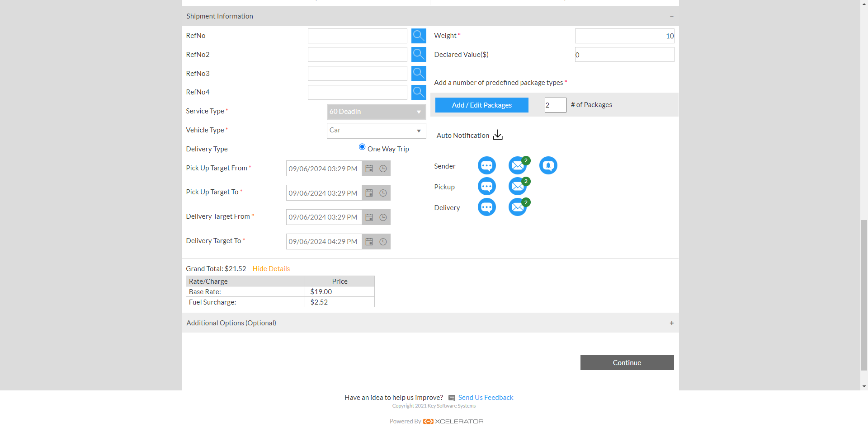Open the Service Type dropdown
The image size is (868, 427).
376,112
